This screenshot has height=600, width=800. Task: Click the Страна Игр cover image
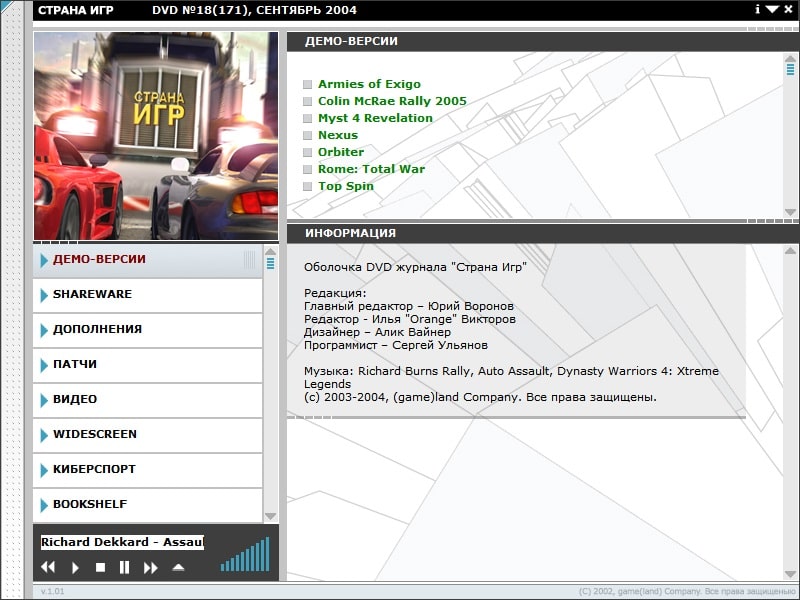point(156,136)
